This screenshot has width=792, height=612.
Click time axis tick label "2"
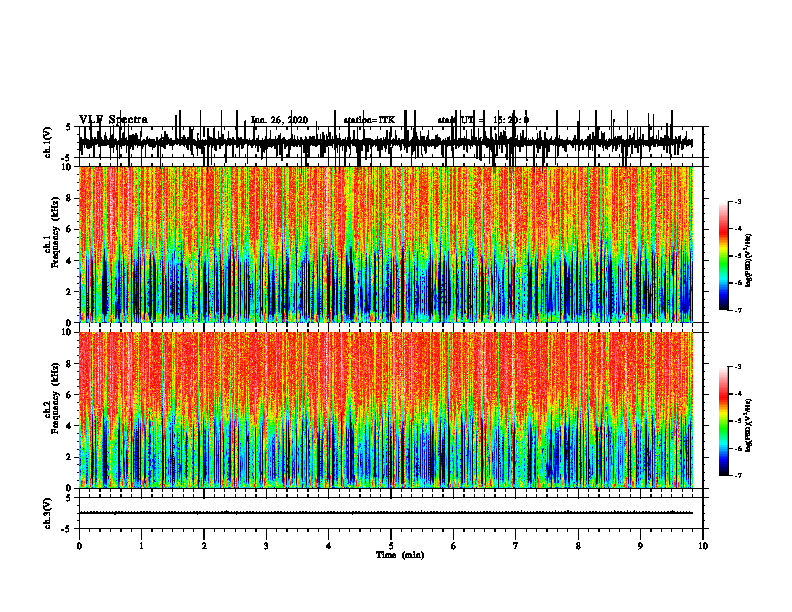pyautogui.click(x=204, y=546)
